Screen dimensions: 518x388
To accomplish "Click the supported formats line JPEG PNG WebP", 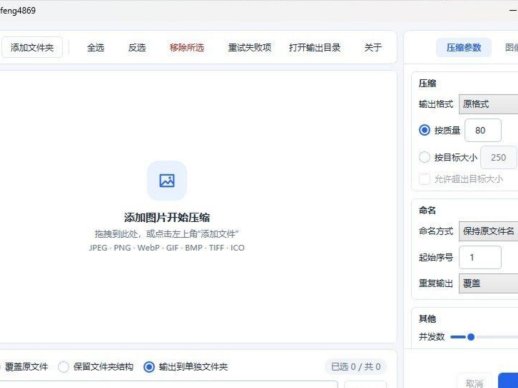I will [167, 248].
